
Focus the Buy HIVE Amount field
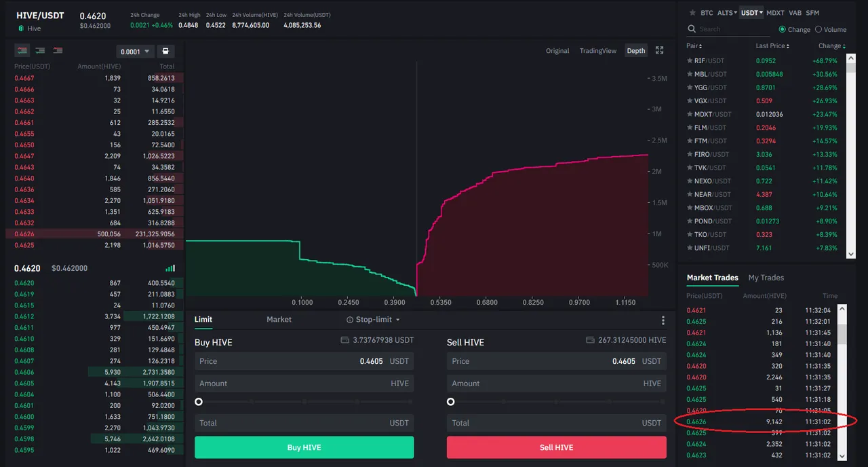[x=304, y=384]
